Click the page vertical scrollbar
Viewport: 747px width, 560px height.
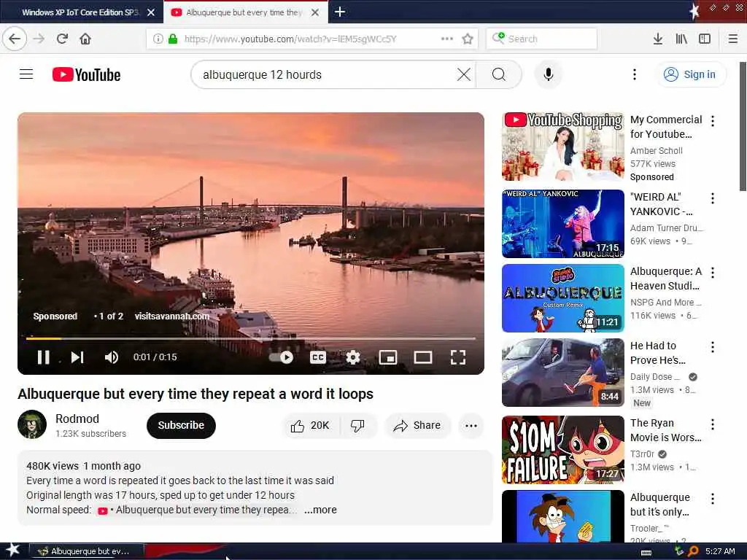pyautogui.click(x=743, y=126)
